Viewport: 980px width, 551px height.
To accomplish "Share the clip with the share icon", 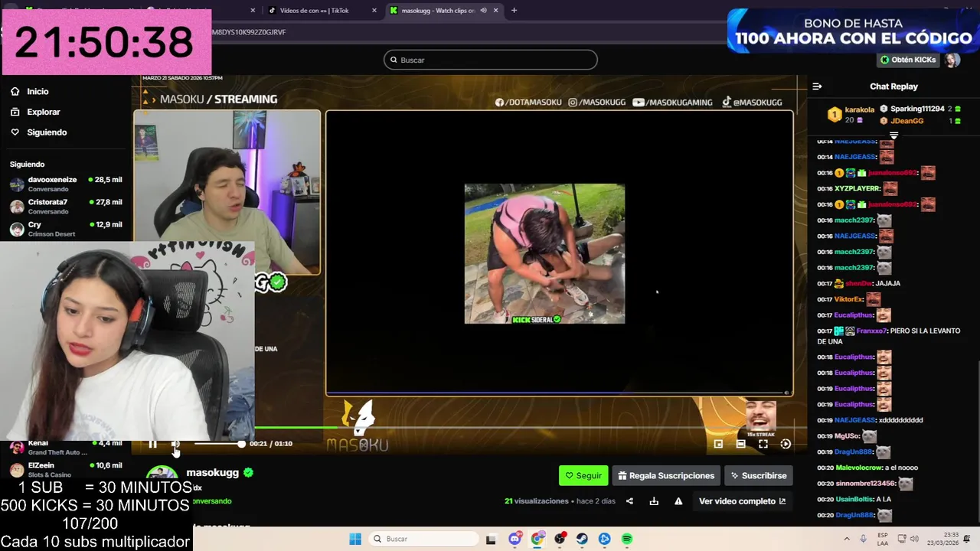I will point(629,501).
